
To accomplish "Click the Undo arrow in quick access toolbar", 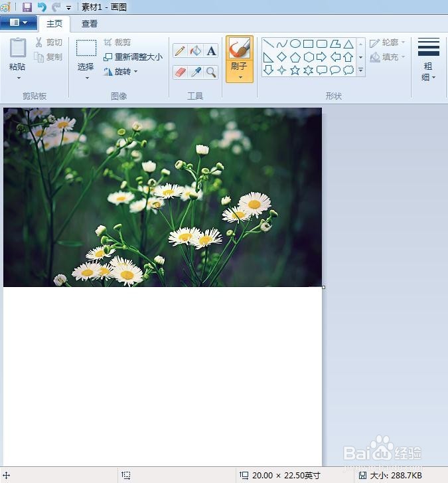I will point(42,7).
